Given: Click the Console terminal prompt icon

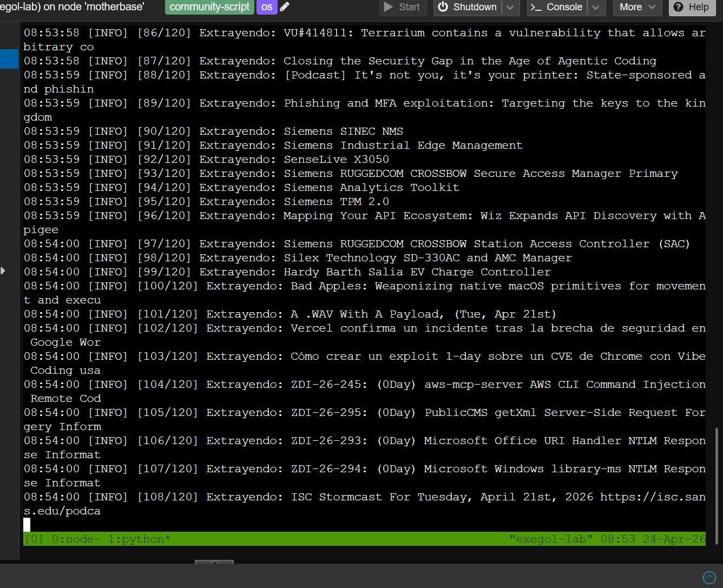Looking at the screenshot, I should tap(536, 7).
